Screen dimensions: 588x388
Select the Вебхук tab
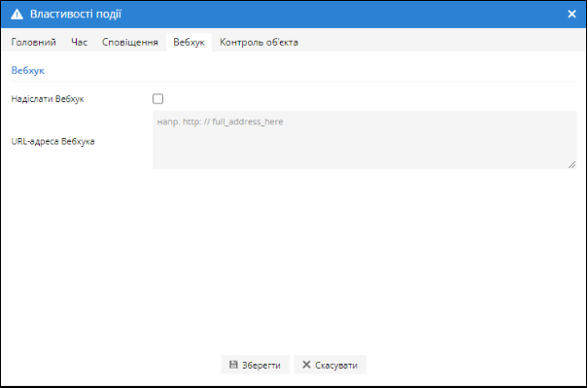coord(189,42)
